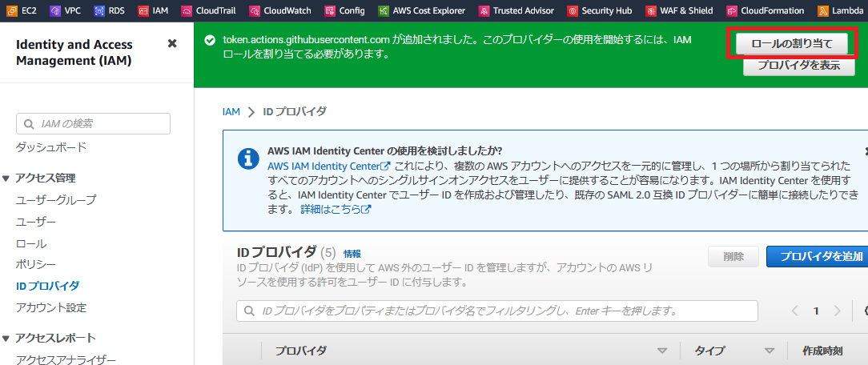Go to the IAM breadcrumb link

231,112
